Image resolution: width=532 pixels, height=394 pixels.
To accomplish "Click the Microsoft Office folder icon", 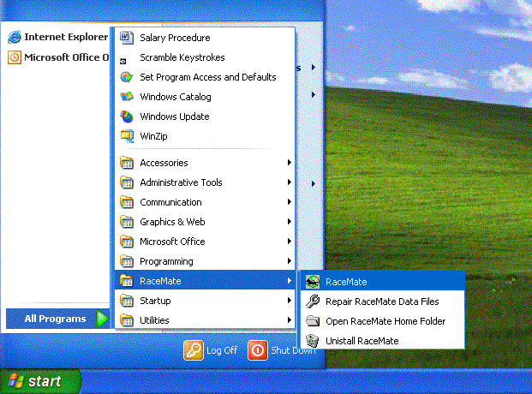I will [127, 242].
